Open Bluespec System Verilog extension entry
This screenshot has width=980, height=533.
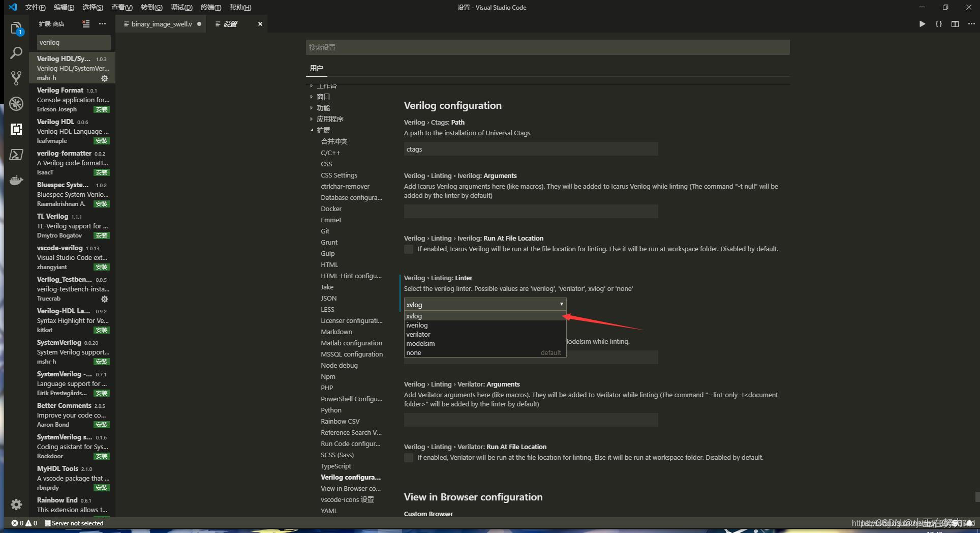pos(72,194)
